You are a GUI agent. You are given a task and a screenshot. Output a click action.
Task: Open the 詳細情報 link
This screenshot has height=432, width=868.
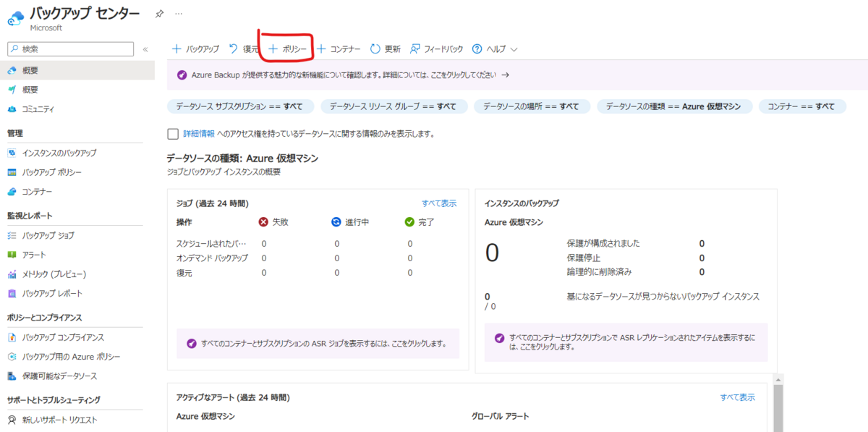click(x=198, y=134)
